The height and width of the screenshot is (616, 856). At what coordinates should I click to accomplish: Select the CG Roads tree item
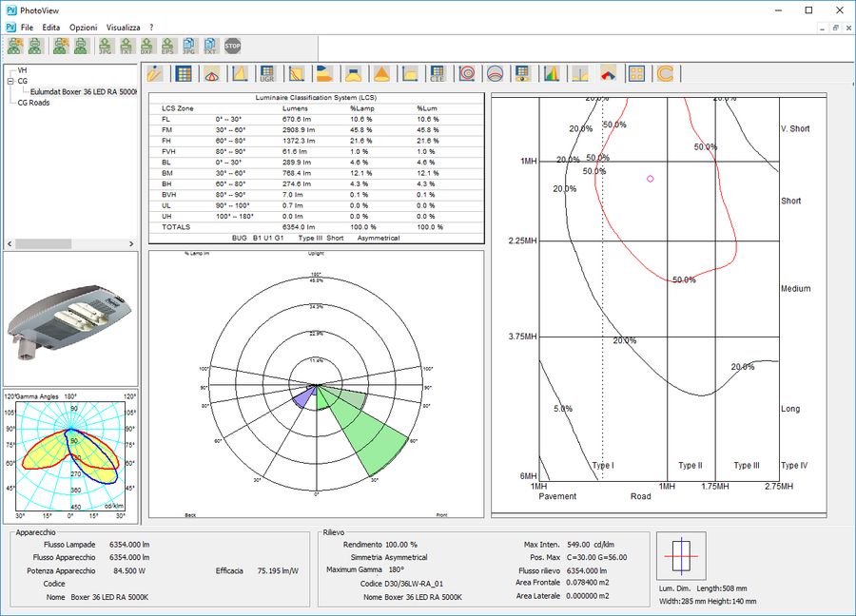[33, 103]
